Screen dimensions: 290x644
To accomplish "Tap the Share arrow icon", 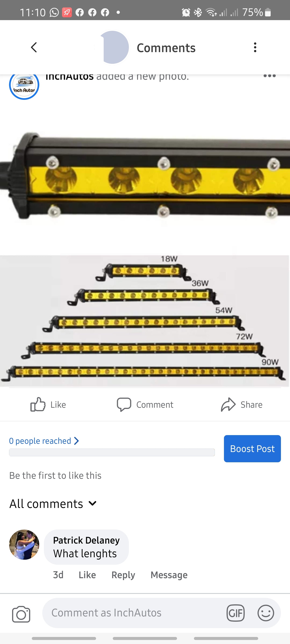I will [x=228, y=404].
